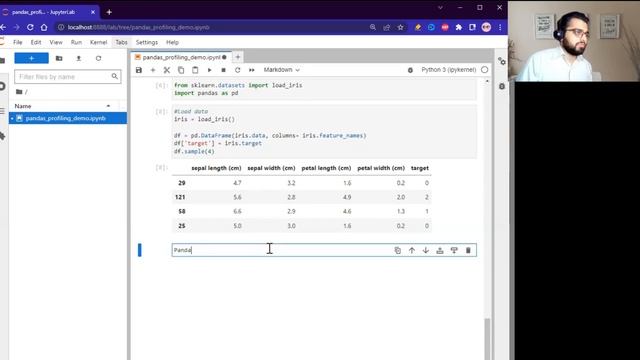Cut selected cells with the scissors icon
Viewport: 640px width, 360px height.
(167, 70)
